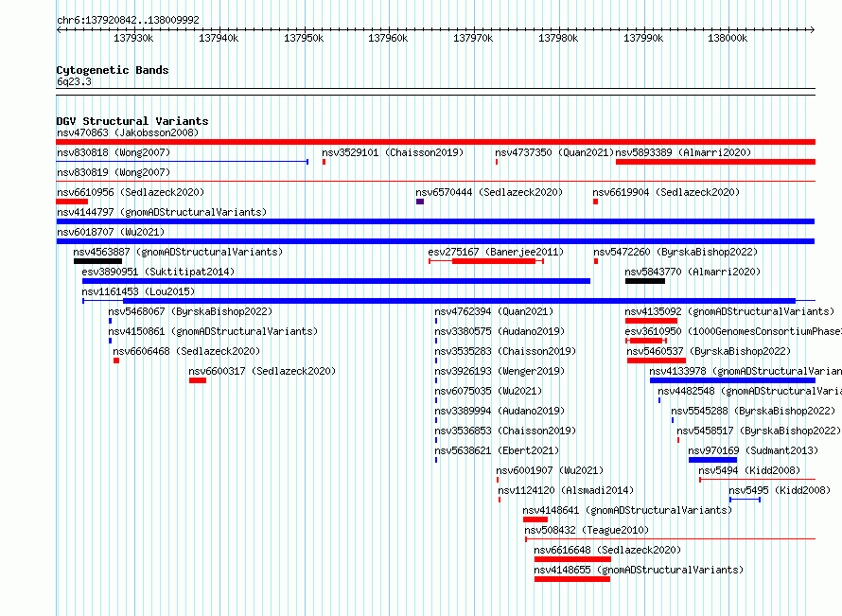Click red bar of nsv6600317

198,380
